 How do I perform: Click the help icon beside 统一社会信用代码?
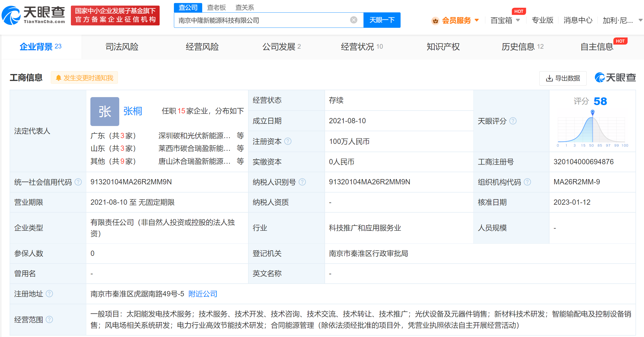[78, 182]
